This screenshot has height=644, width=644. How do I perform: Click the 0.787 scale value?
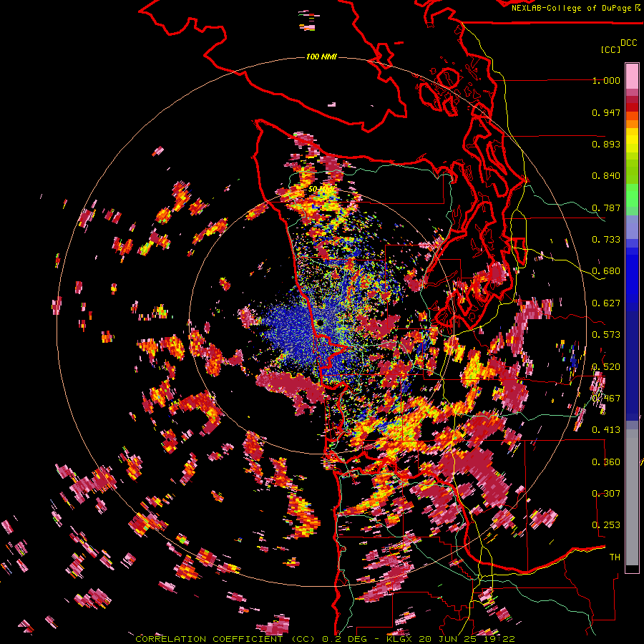pyautogui.click(x=606, y=208)
